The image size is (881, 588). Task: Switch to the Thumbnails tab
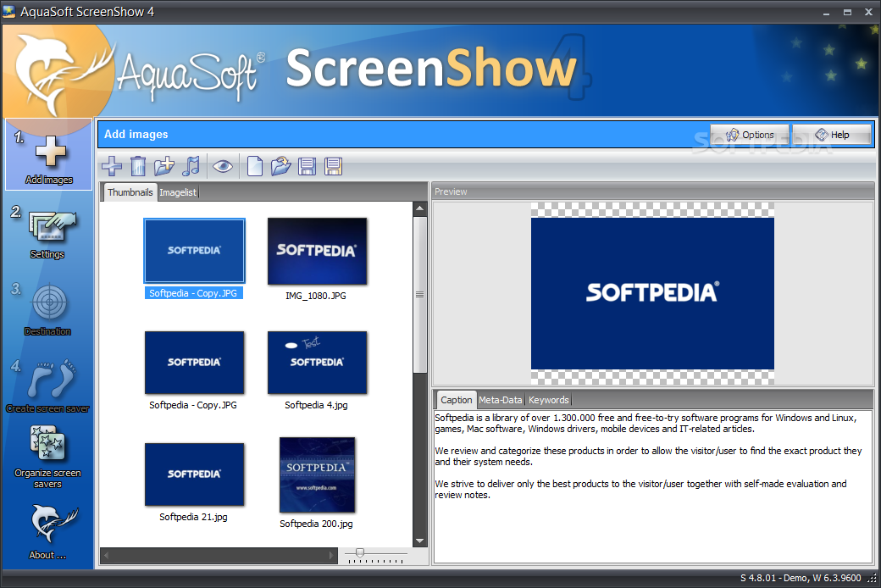click(130, 192)
